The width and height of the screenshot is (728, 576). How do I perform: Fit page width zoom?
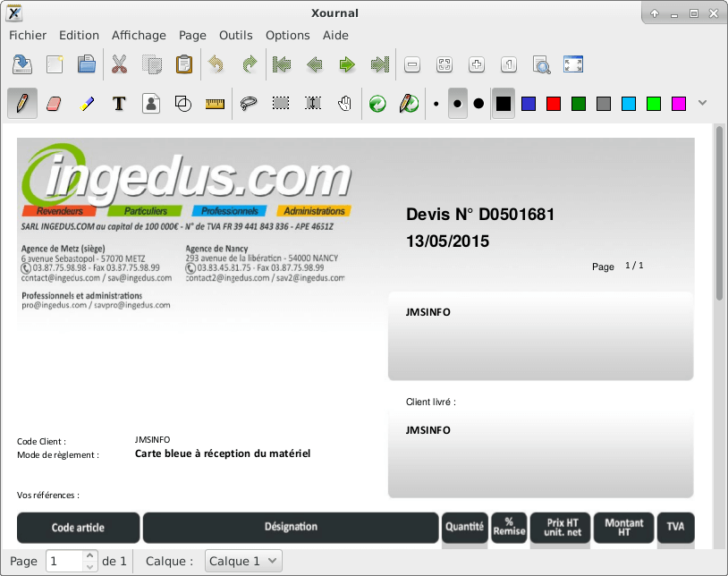(444, 64)
